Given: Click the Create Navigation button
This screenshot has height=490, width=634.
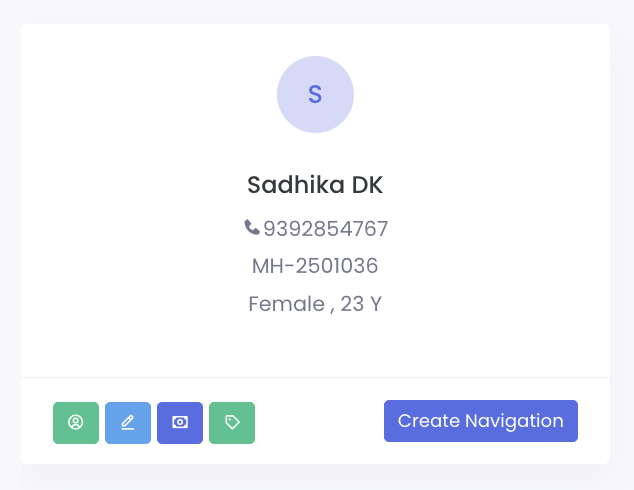Looking at the screenshot, I should pos(481,421).
